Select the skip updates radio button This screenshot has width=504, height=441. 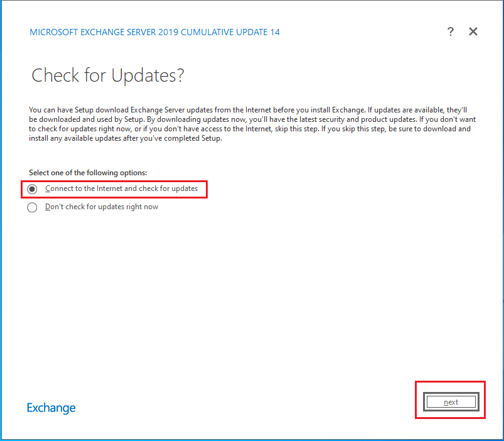32,207
